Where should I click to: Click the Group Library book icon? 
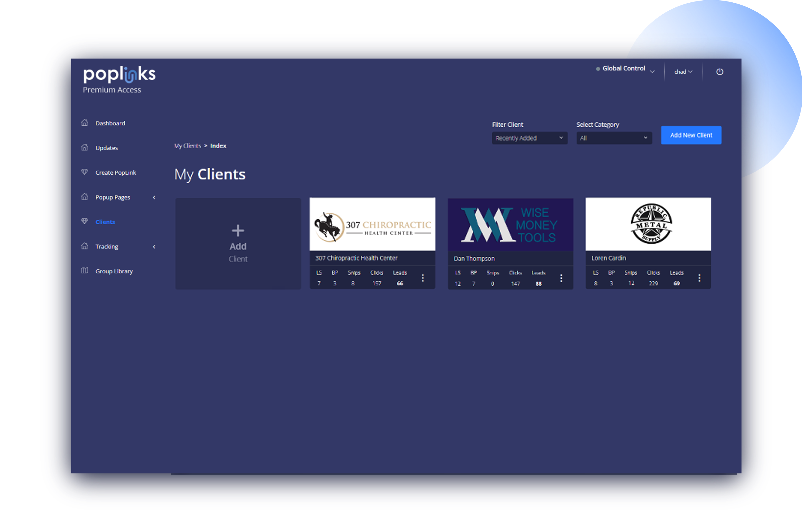pos(85,271)
